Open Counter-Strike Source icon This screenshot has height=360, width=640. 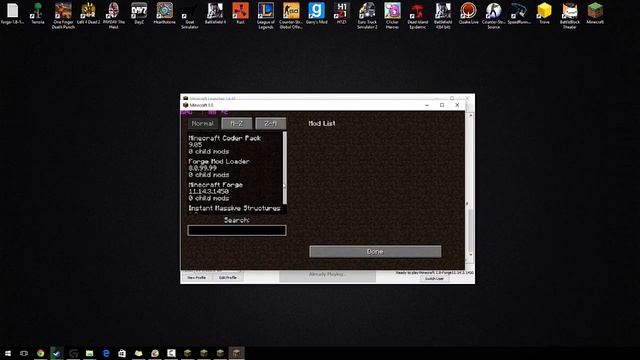493,16
